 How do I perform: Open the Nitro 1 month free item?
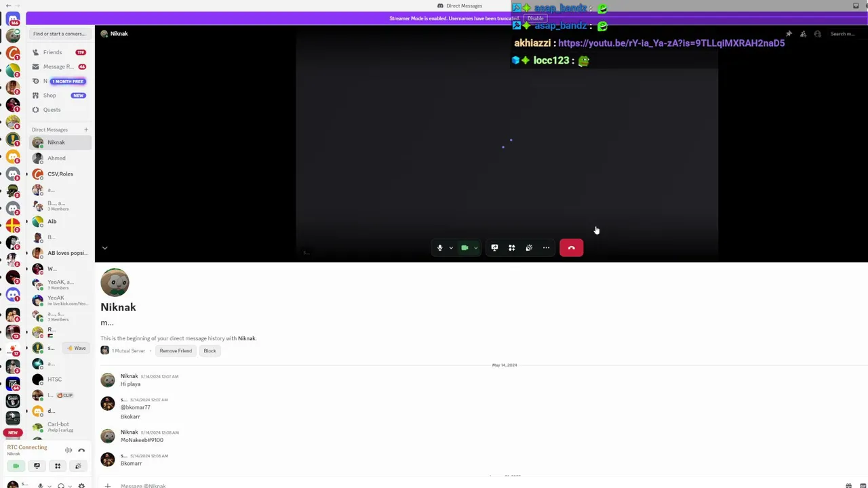click(60, 81)
